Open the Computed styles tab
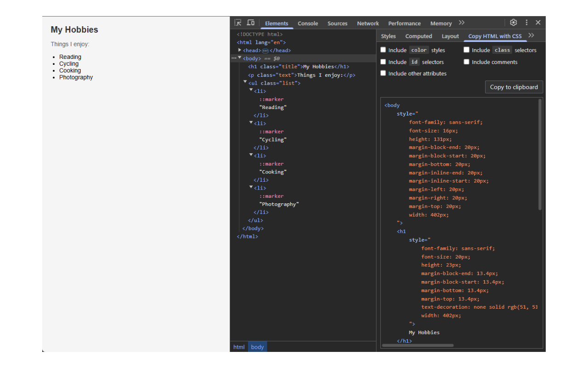 pyautogui.click(x=418, y=36)
